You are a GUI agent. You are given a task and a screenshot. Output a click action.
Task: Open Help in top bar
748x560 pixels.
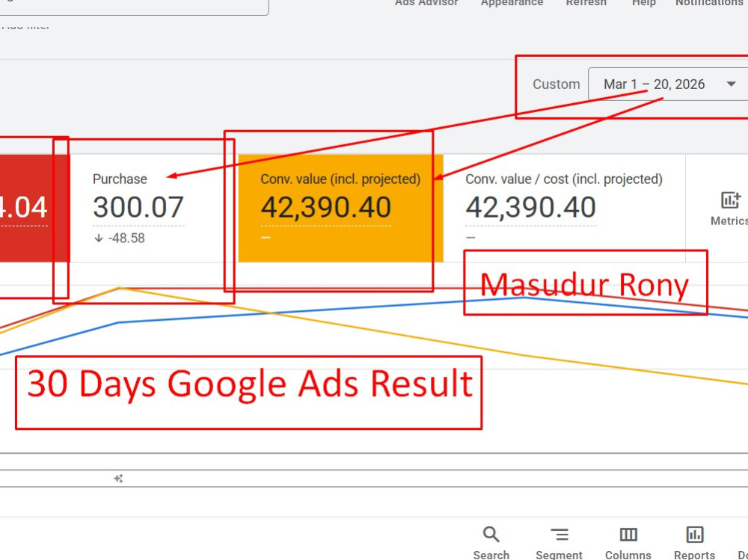coord(643,3)
